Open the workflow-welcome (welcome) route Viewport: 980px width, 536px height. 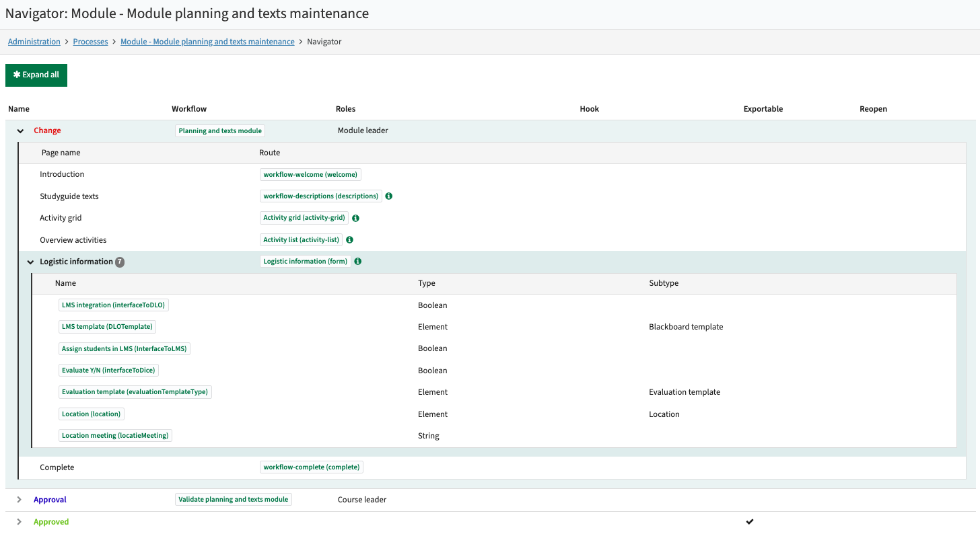[310, 175]
